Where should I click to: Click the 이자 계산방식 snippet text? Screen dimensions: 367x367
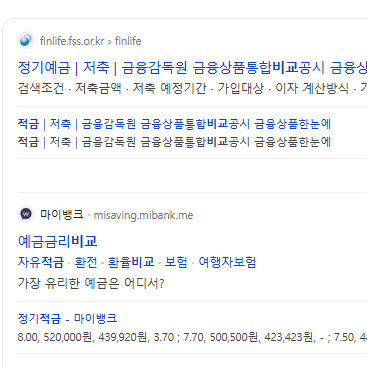tap(312, 89)
